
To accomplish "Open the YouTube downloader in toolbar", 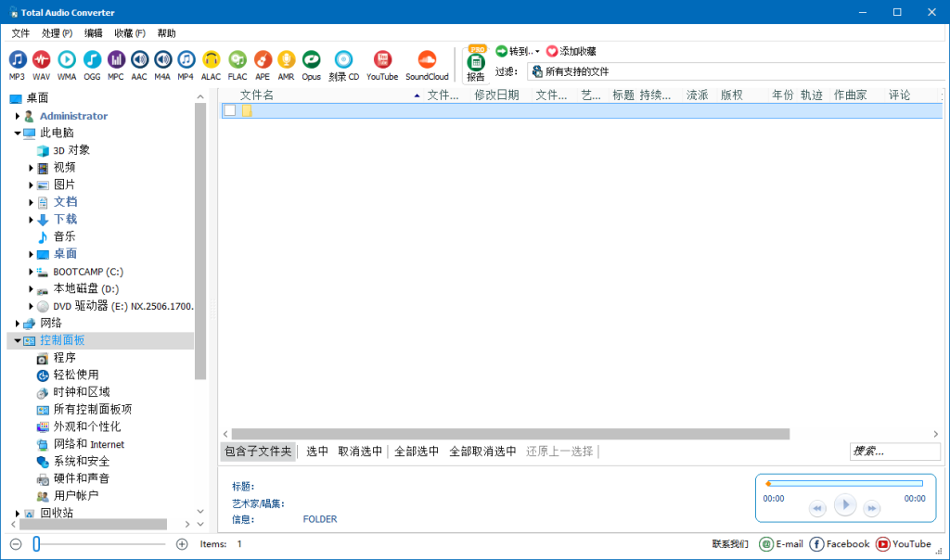I will (x=382, y=65).
